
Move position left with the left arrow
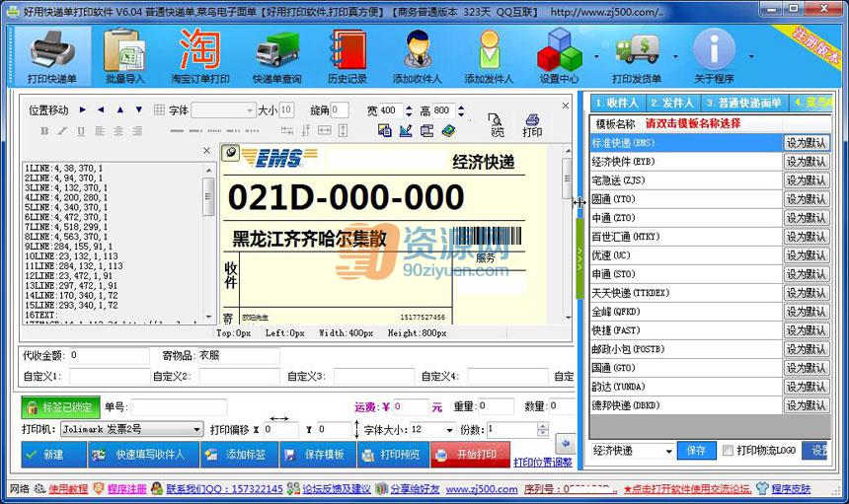tap(101, 109)
